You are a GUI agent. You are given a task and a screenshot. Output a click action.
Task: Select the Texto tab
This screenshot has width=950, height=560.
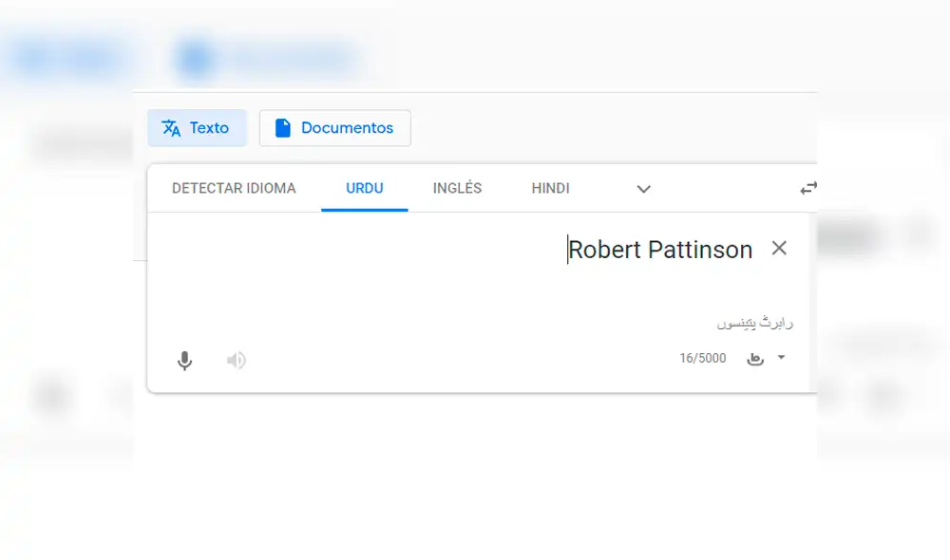(197, 127)
